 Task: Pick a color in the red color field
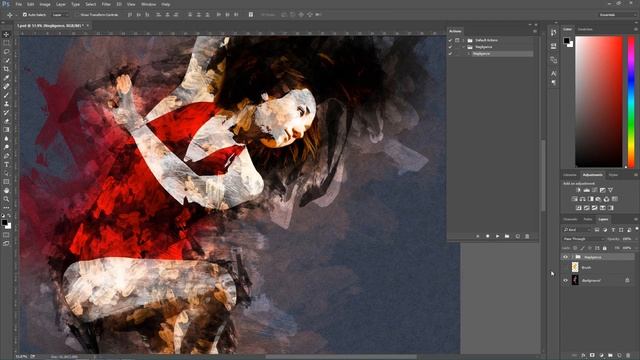599,102
